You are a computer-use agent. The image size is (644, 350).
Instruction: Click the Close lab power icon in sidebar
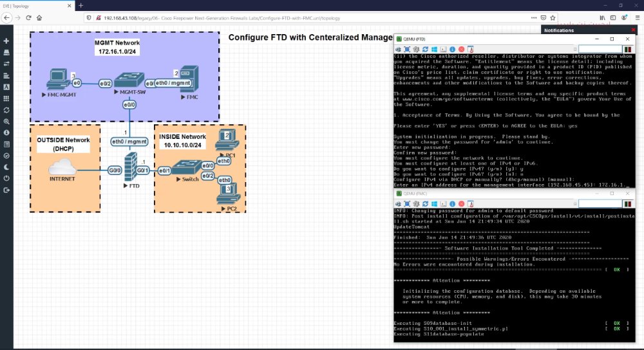(x=6, y=178)
